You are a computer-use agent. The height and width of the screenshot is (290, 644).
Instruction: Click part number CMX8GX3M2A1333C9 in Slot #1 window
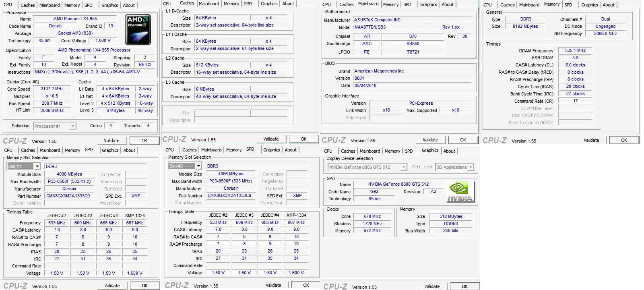pos(68,196)
